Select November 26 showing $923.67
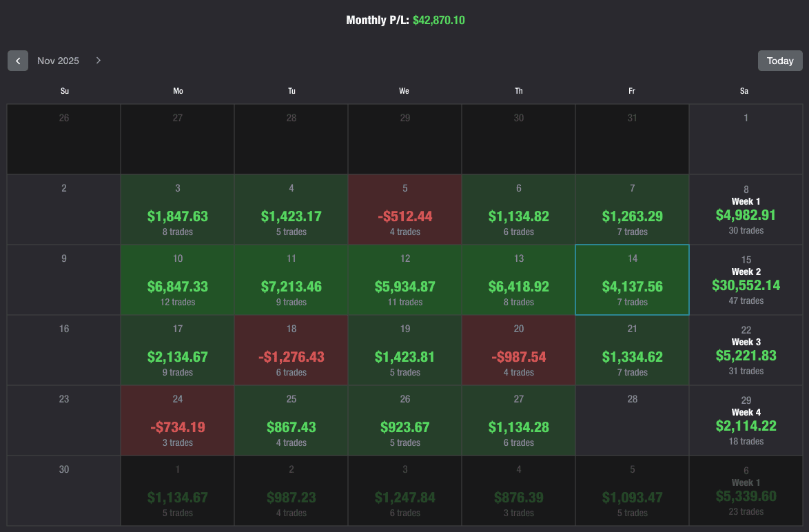 [405, 420]
